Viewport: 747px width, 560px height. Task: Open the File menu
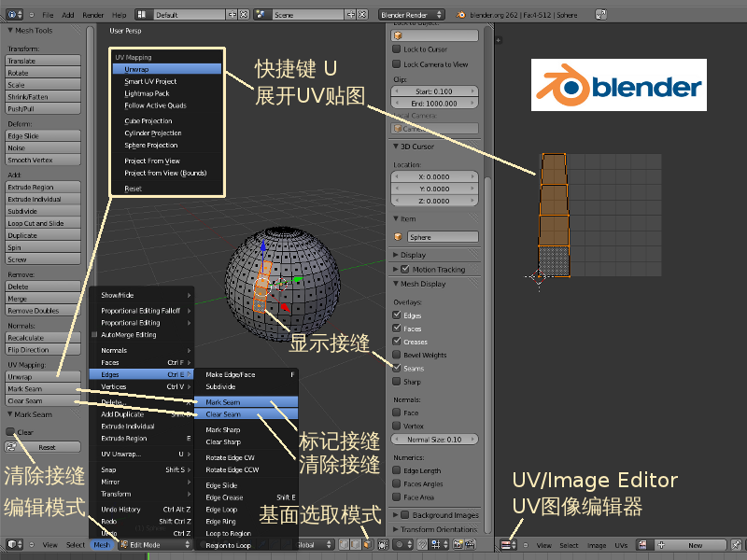(48, 15)
